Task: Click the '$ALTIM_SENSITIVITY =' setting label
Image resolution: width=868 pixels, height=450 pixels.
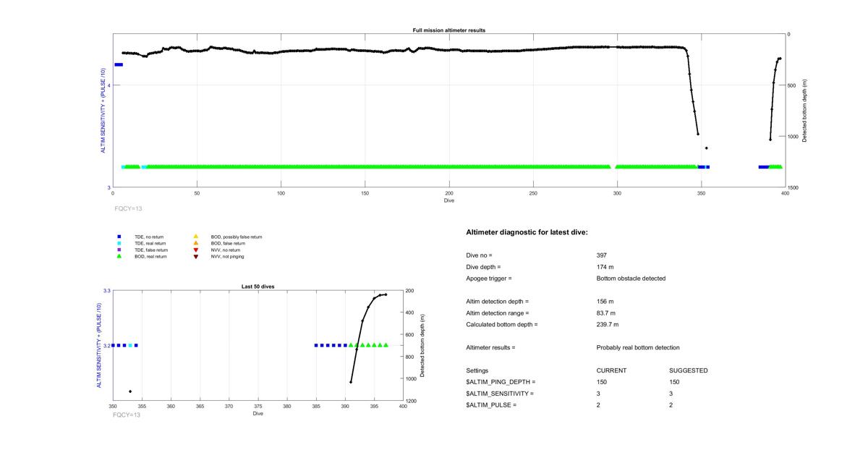Action: pyautogui.click(x=501, y=394)
